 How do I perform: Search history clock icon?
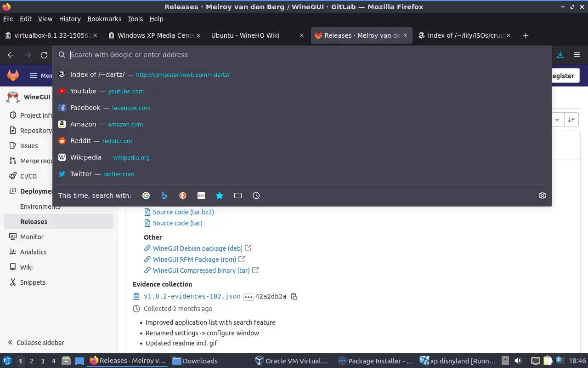(x=256, y=195)
